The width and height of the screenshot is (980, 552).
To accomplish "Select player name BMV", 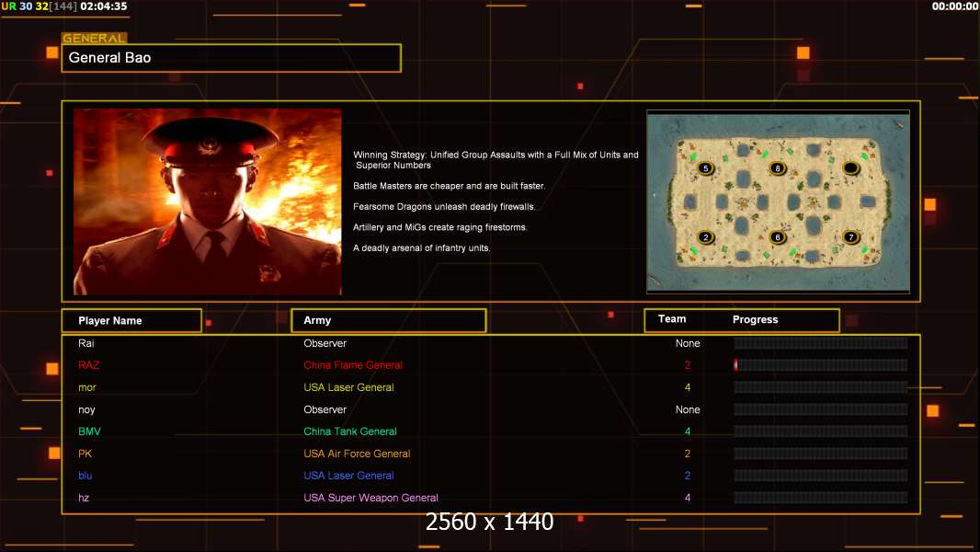I will pyautogui.click(x=89, y=431).
